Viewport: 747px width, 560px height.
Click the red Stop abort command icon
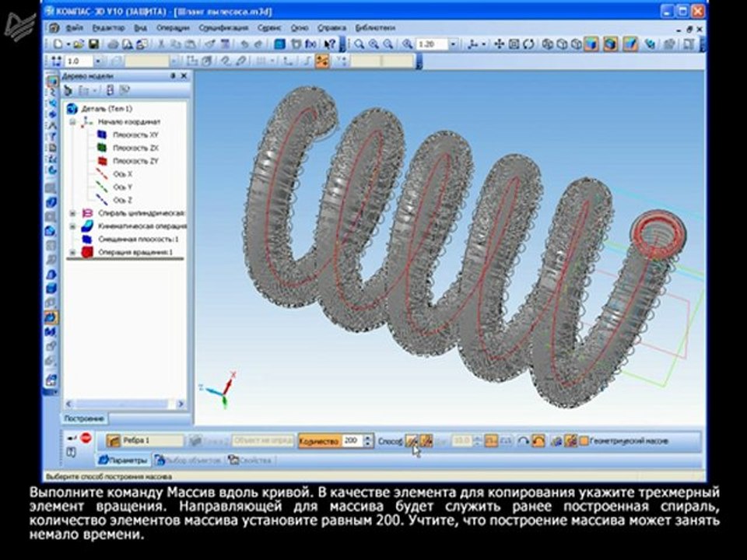pyautogui.click(x=86, y=437)
